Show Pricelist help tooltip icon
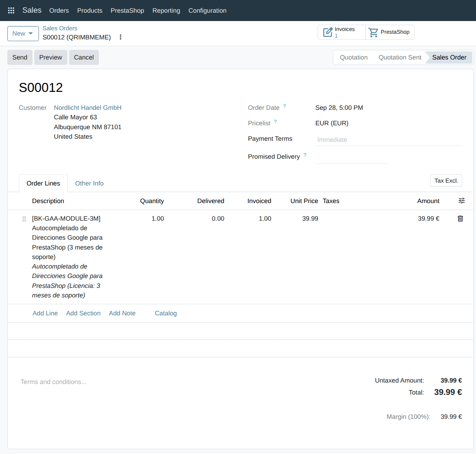 click(x=275, y=121)
